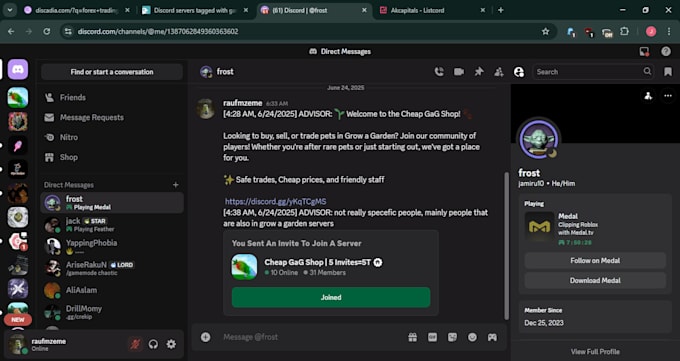The image size is (680, 361).
Task: Open Discord help question mark icon
Action: pos(666,51)
